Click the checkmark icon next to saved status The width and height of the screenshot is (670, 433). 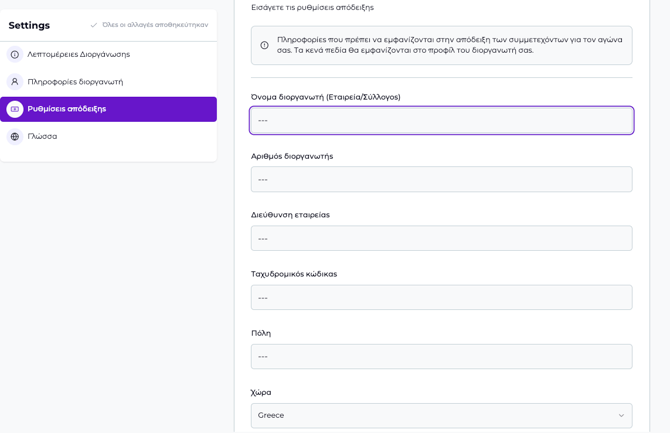click(x=94, y=25)
